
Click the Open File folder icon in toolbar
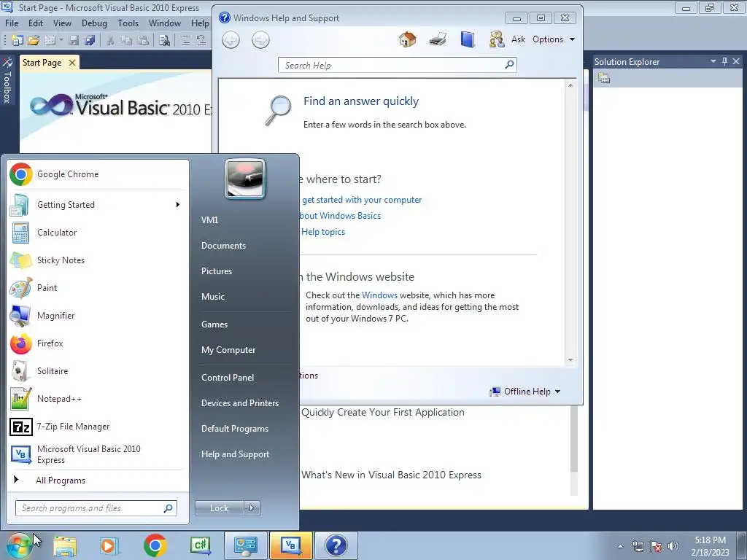click(x=34, y=41)
